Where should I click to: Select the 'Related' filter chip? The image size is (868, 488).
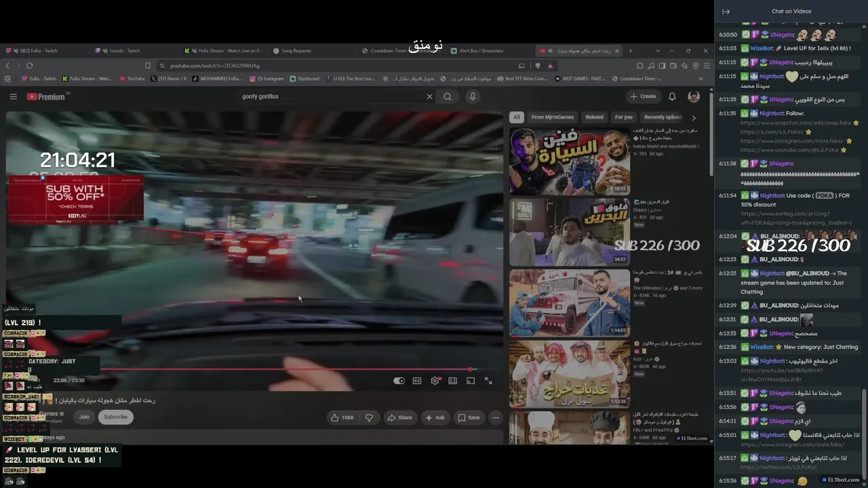point(594,117)
